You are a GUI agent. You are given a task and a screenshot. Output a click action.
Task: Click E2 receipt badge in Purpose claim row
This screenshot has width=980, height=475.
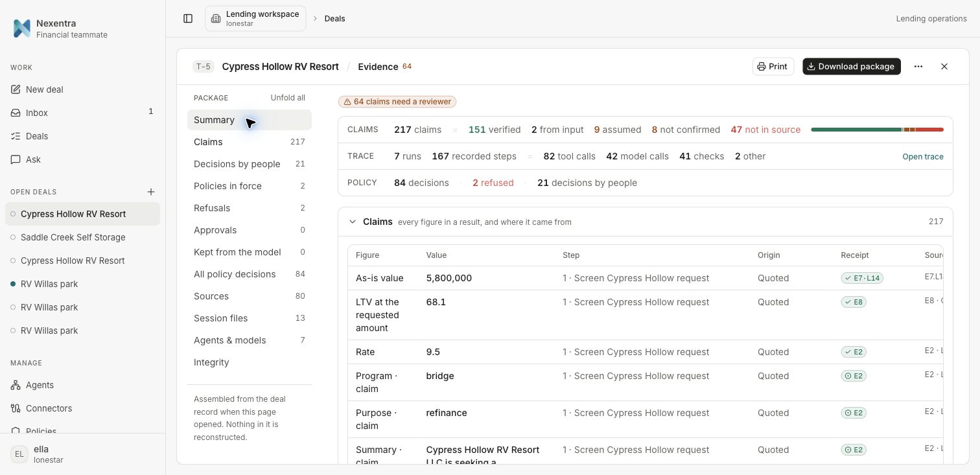tap(854, 413)
